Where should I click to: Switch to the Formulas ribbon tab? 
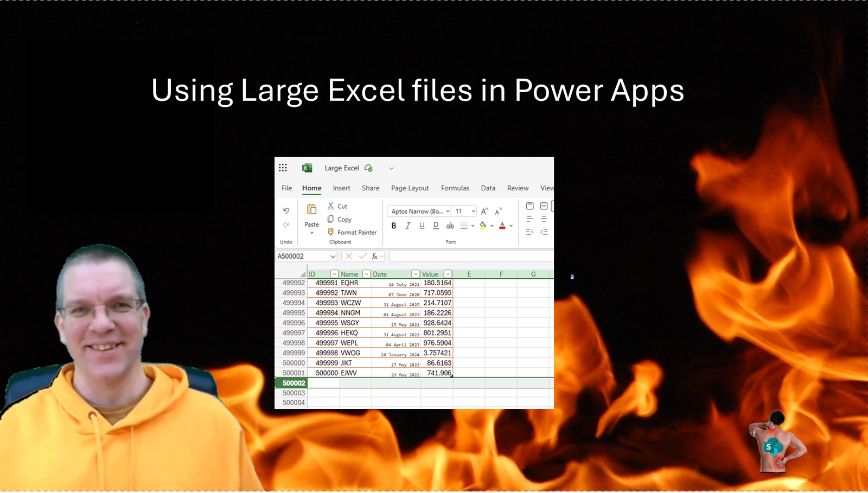pos(455,188)
